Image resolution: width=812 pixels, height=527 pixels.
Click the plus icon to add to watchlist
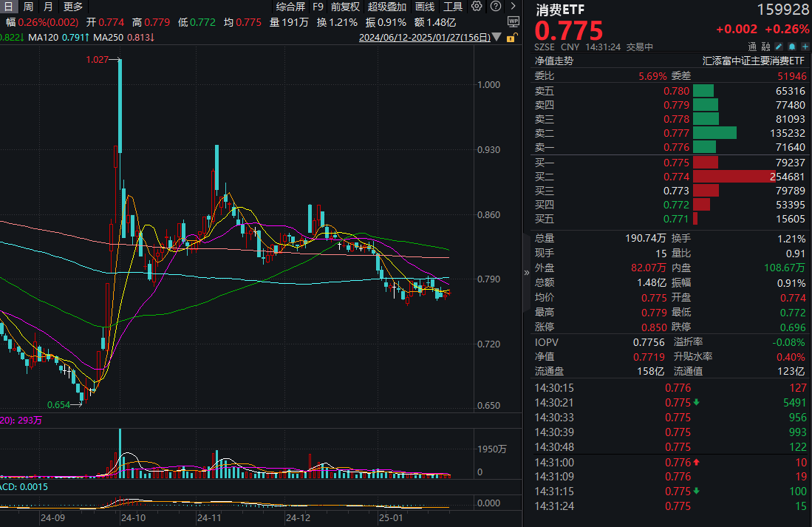[805, 47]
